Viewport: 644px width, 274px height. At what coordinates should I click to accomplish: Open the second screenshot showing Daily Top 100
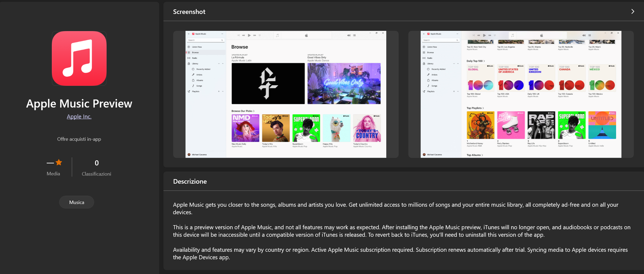pyautogui.click(x=521, y=94)
